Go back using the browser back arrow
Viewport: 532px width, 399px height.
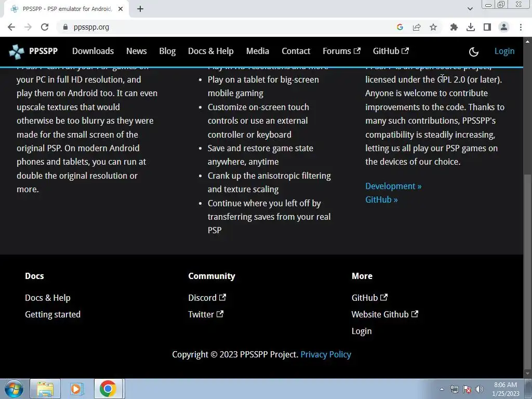(11, 27)
